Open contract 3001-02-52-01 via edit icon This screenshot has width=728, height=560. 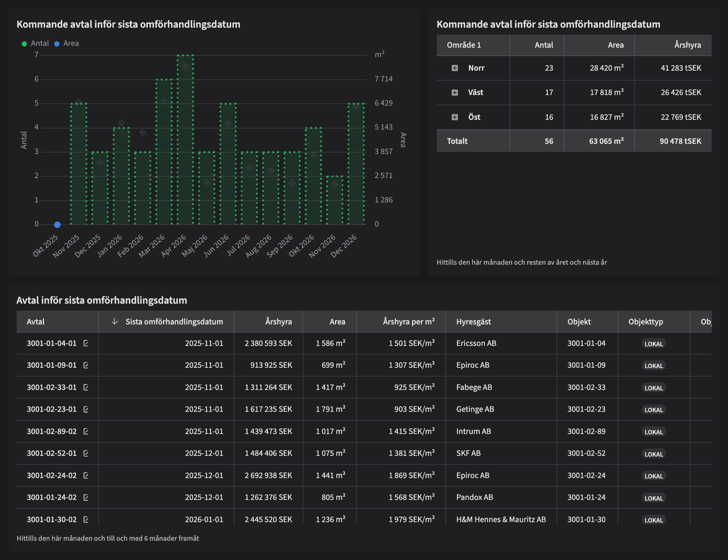coord(86,453)
